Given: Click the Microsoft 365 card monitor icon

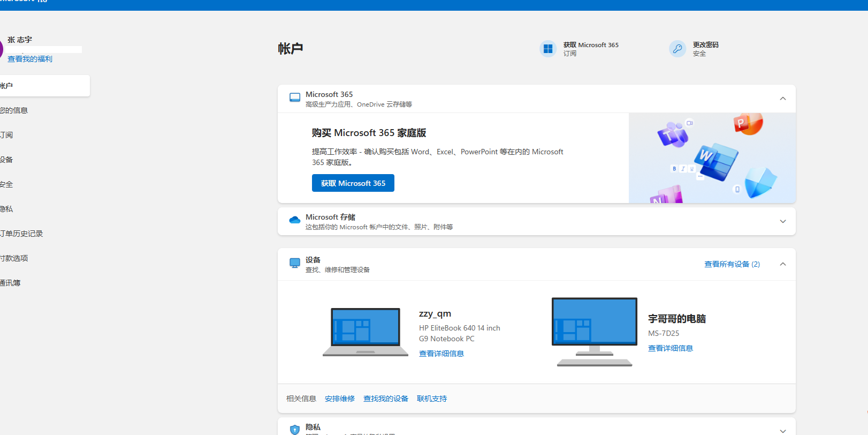Looking at the screenshot, I should [295, 97].
